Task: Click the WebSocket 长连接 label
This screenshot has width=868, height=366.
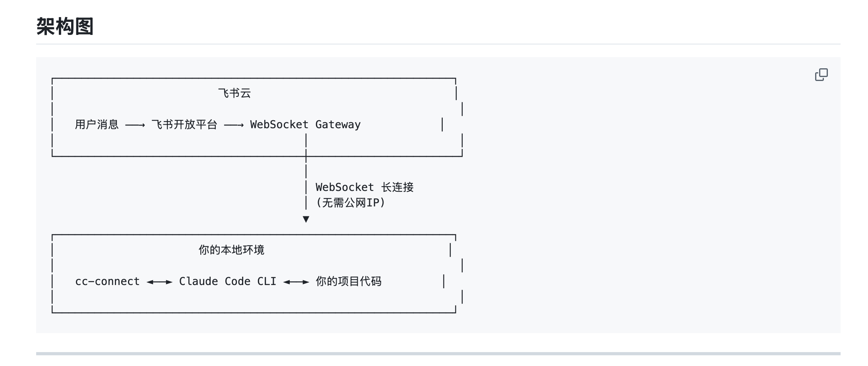Action: [364, 187]
